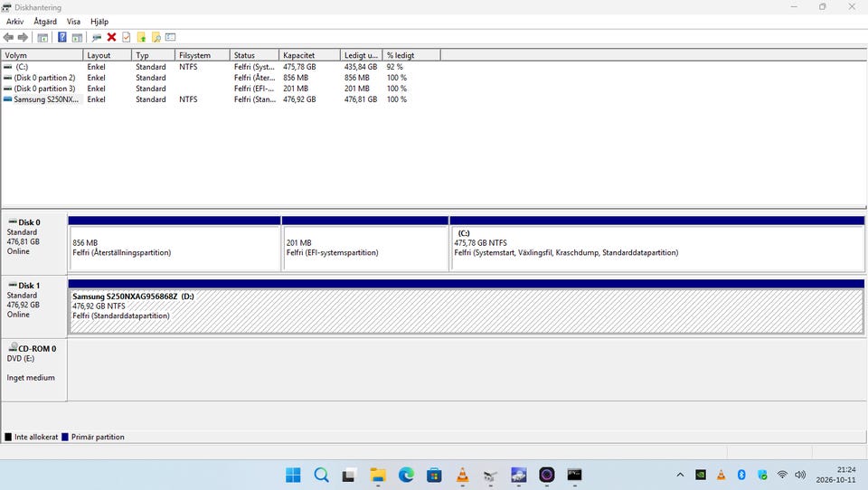Screen dimensions: 868x490
Task: Click the black Inte allokerat legend swatch
Action: (8, 437)
